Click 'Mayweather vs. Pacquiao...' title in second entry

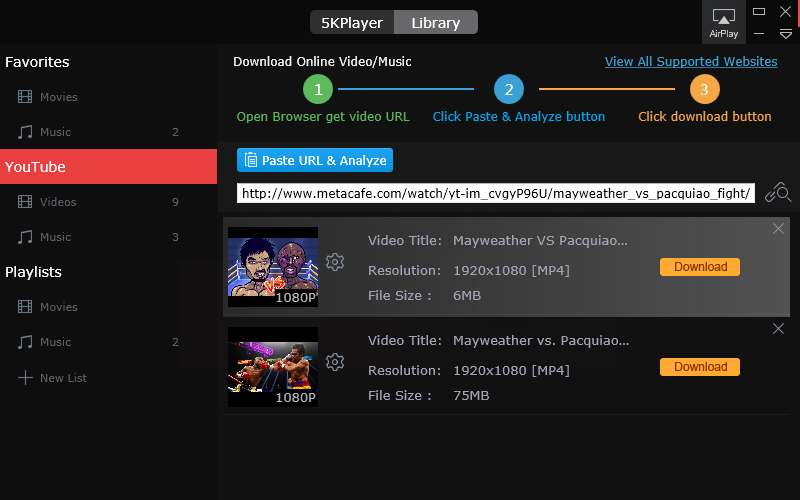click(541, 341)
